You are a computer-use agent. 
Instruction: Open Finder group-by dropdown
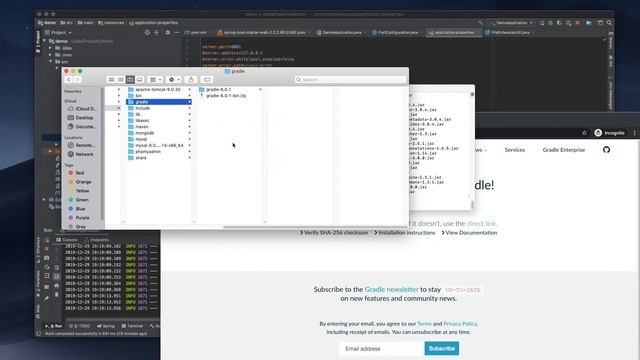[x=156, y=80]
